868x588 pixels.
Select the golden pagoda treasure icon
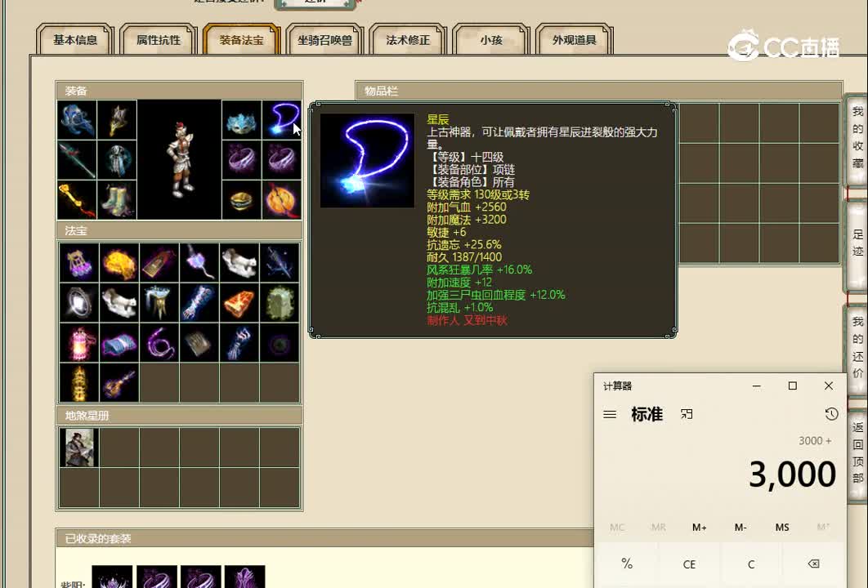point(79,383)
